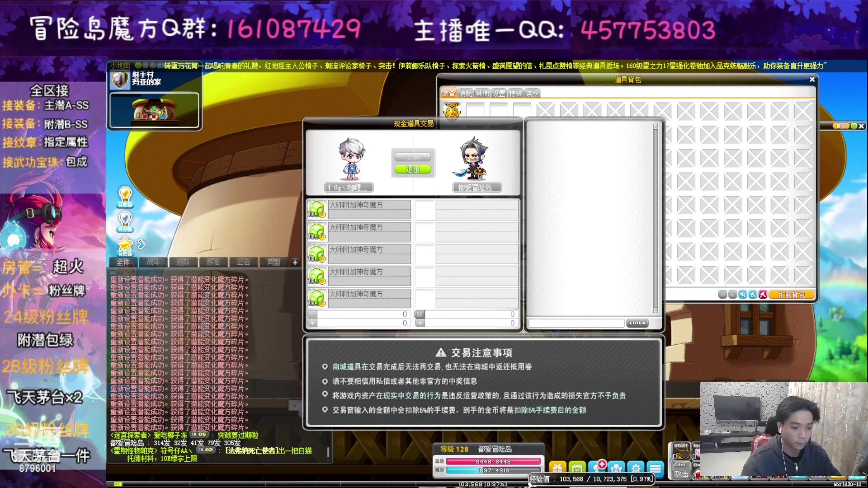This screenshot has width=868, height=488.
Task: Switch to the 其他 inventory tab
Action: (482, 94)
